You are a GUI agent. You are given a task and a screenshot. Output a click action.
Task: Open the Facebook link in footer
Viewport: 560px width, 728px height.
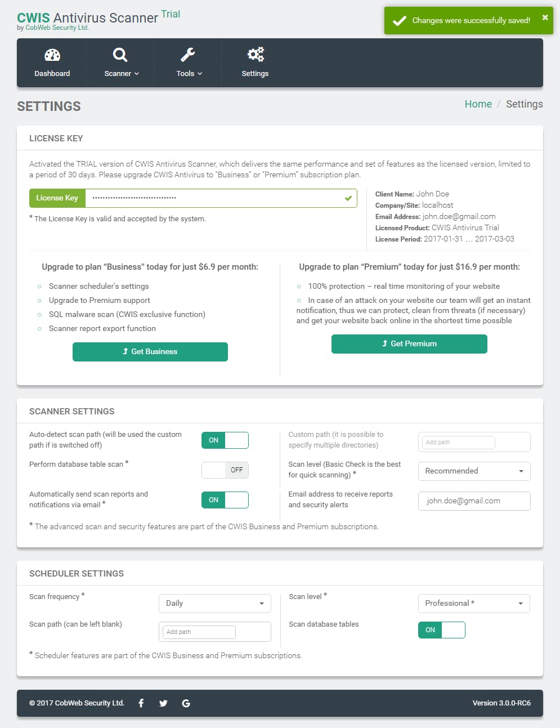coord(141,703)
